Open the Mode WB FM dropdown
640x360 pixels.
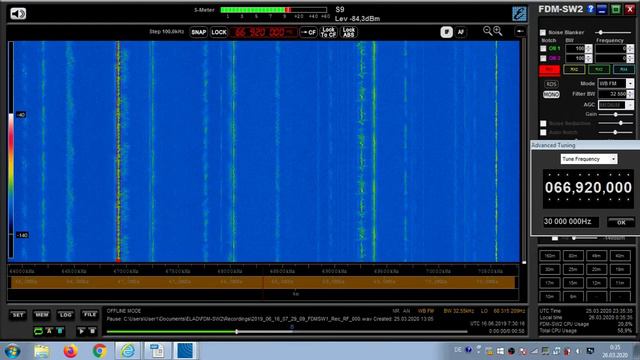tap(630, 83)
